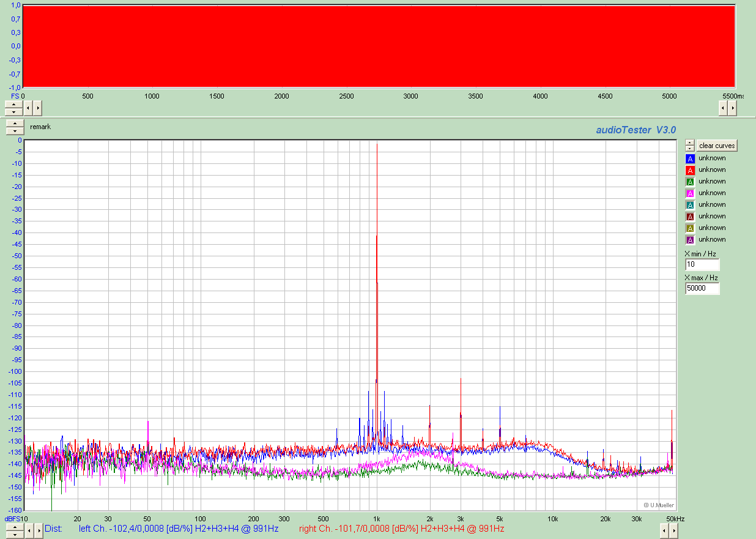Click the left arrow next to Dist:
This screenshot has width=756, height=539.
click(28, 530)
